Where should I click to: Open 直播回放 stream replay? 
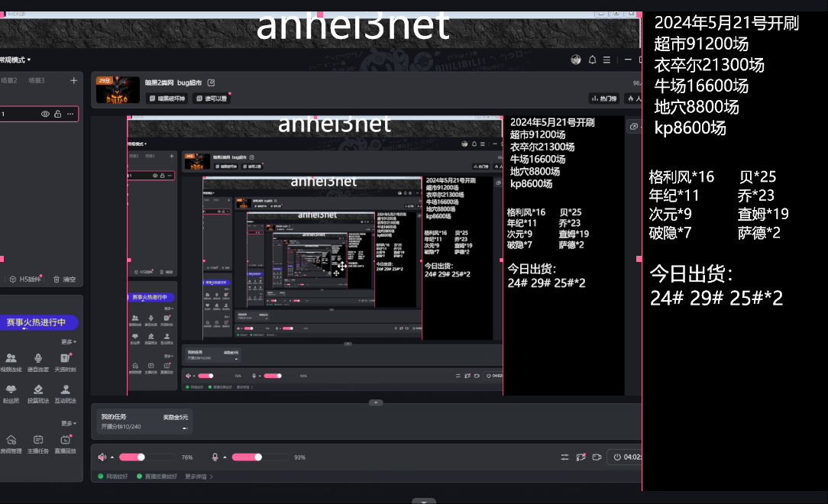click(x=66, y=444)
